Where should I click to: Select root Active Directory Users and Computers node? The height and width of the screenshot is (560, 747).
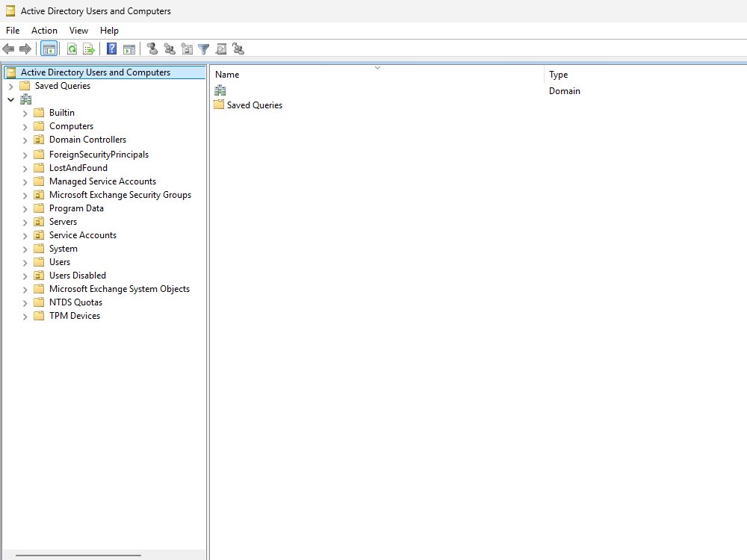coord(105,72)
